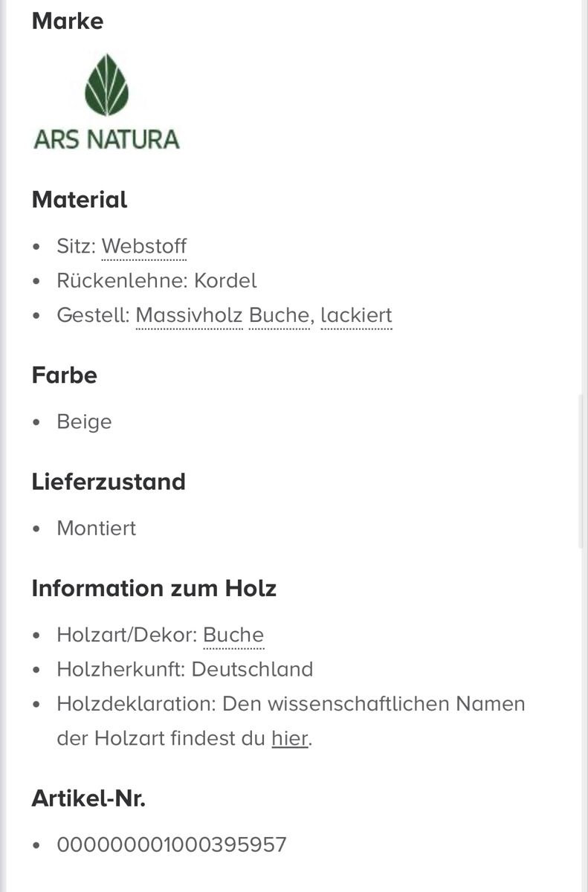Click the Marke section heading

[68, 21]
